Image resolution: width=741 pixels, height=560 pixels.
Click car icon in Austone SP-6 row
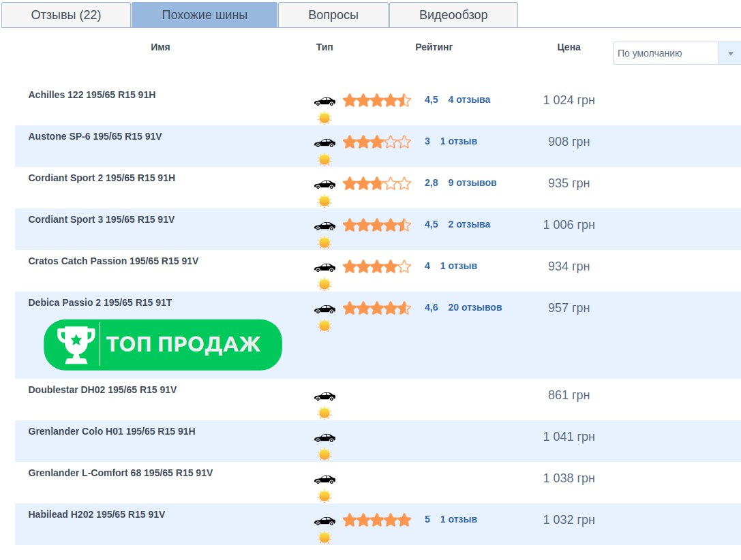pyautogui.click(x=324, y=142)
